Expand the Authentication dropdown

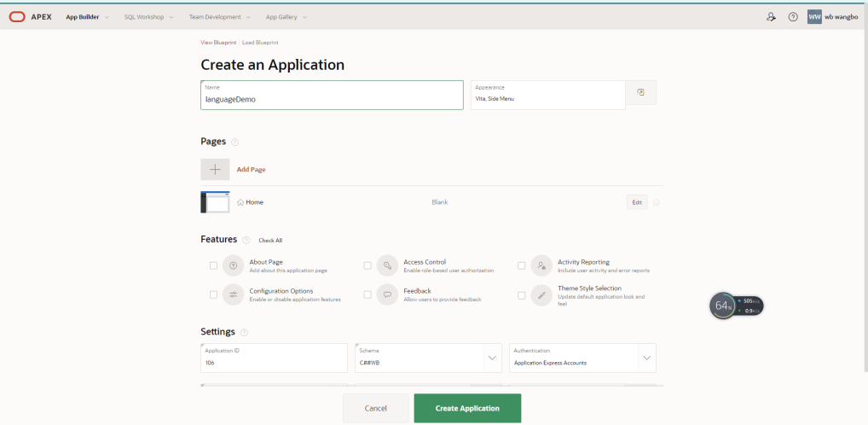(x=646, y=358)
